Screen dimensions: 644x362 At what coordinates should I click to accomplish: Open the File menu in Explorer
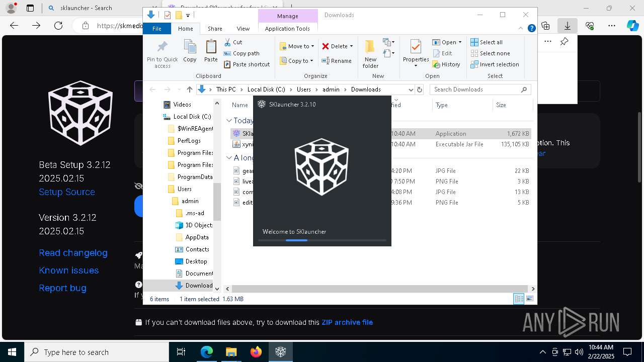pos(157,29)
